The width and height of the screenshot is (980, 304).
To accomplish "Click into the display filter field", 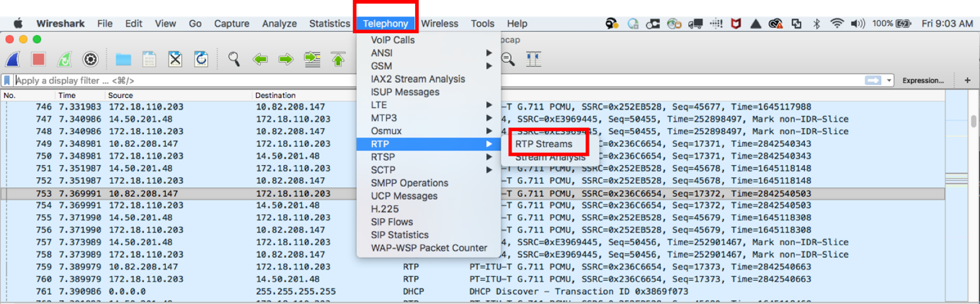I will point(438,81).
